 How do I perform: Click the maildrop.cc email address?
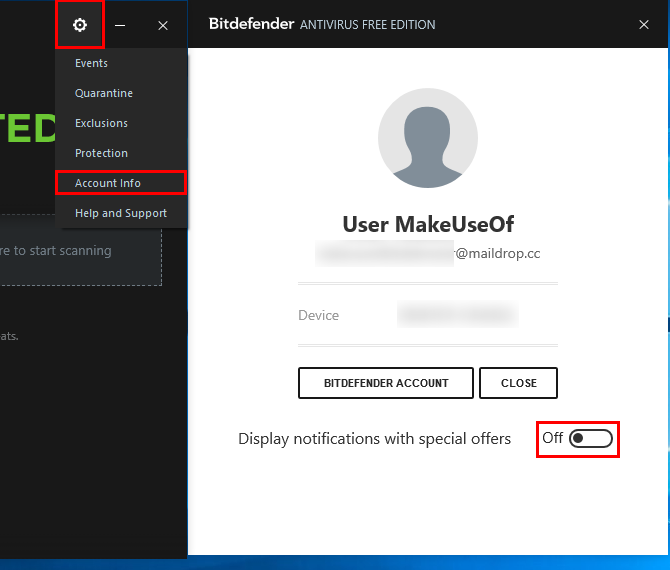(x=428, y=254)
